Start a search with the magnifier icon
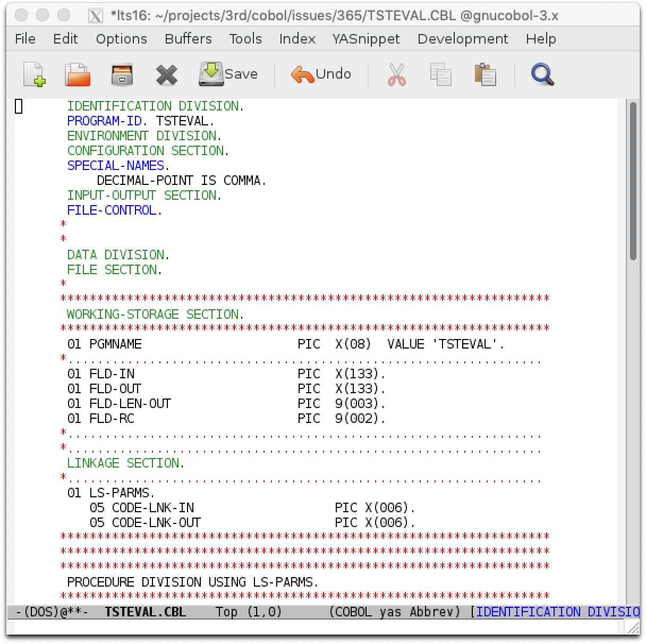Screen dimensions: 646x644 tap(542, 74)
